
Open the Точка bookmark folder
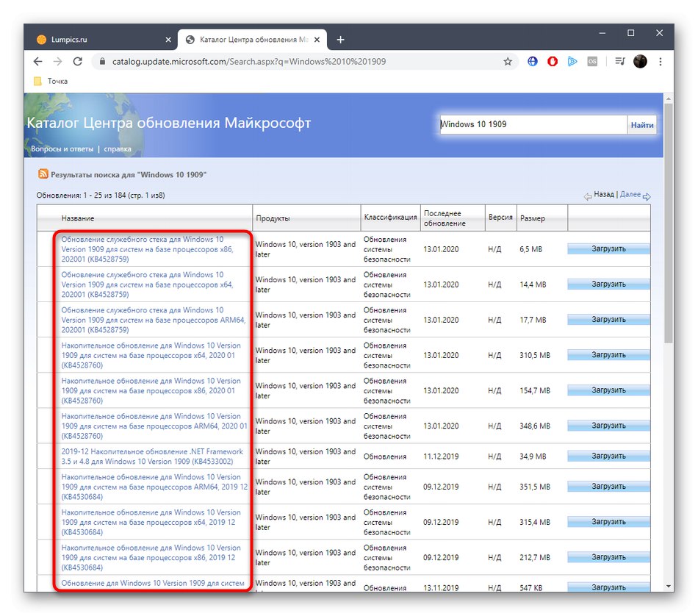pyautogui.click(x=51, y=81)
